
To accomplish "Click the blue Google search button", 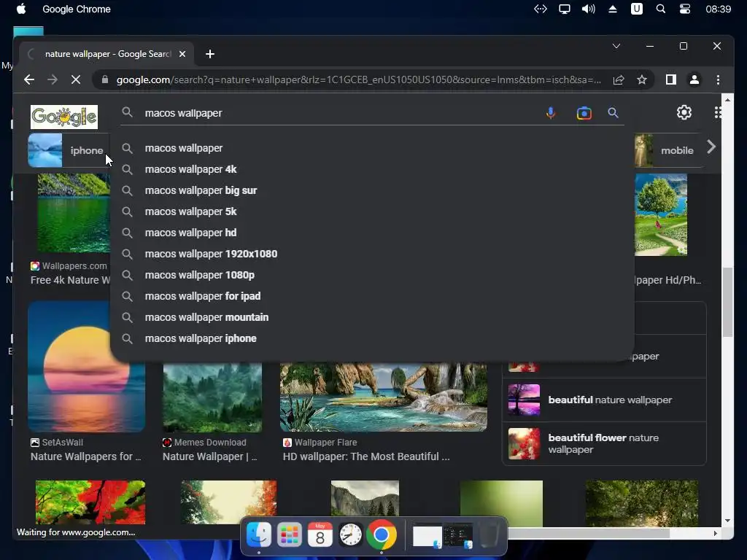I will (613, 113).
